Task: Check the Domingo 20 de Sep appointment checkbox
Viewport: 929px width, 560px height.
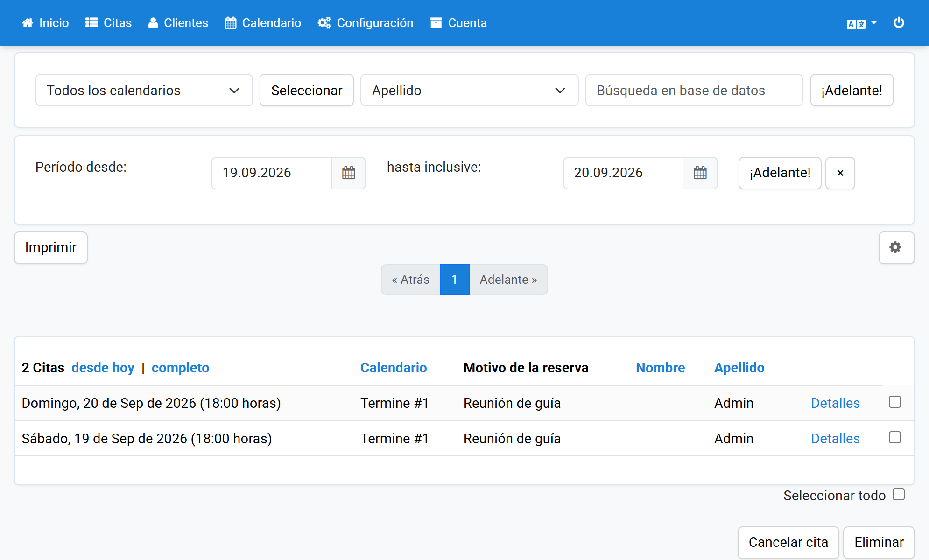Action: coord(895,402)
